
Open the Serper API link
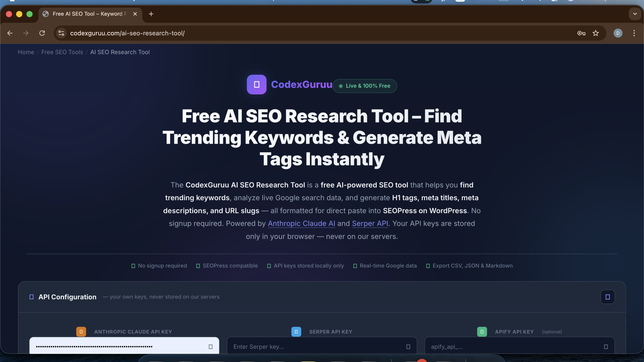pos(370,223)
